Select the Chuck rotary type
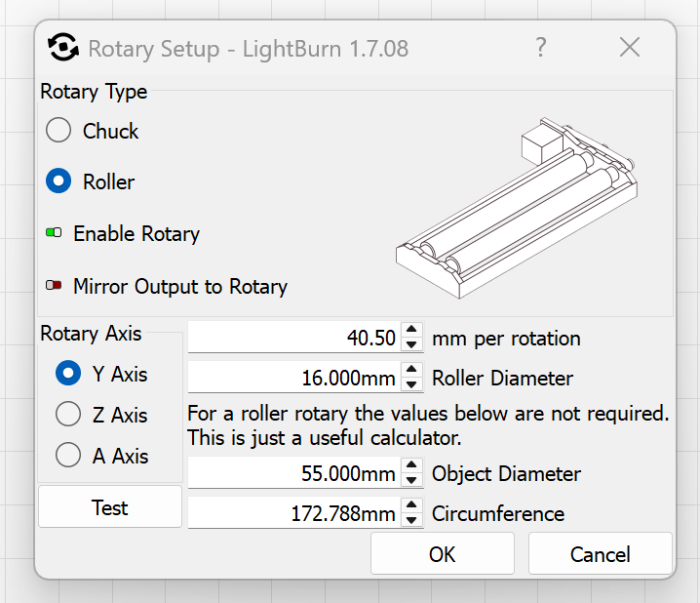The height and width of the screenshot is (603, 700). coord(59,131)
